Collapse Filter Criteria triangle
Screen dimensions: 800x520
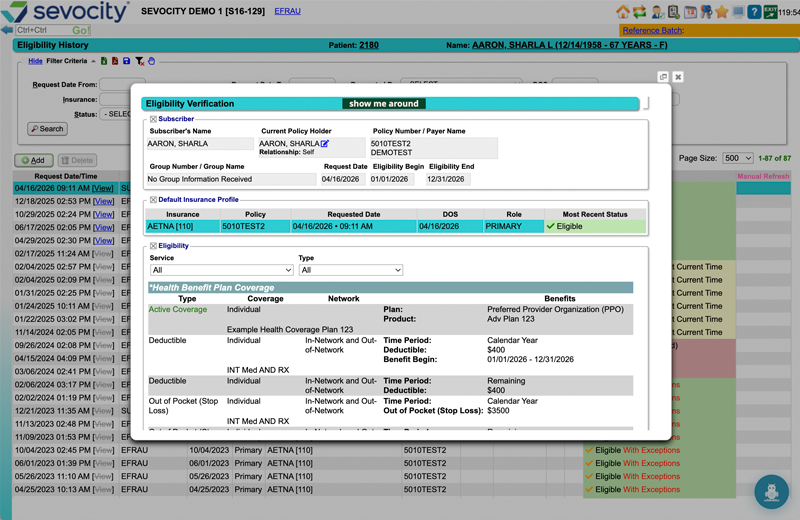pos(93,61)
